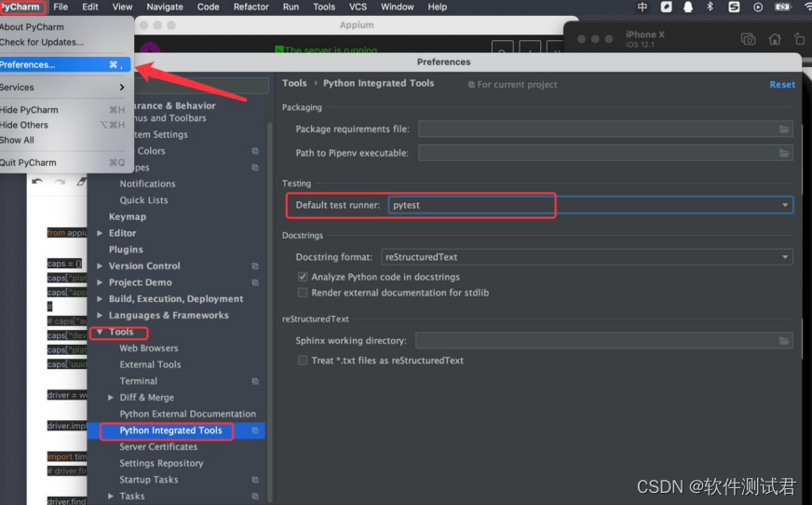Open the Refactor menu
Image resolution: width=812 pixels, height=505 pixels.
(x=251, y=7)
